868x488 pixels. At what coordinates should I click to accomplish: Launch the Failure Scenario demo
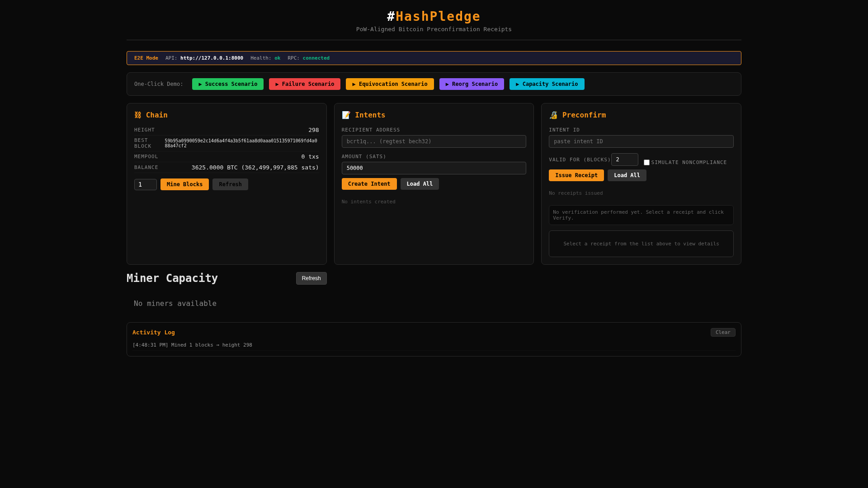[x=305, y=84]
